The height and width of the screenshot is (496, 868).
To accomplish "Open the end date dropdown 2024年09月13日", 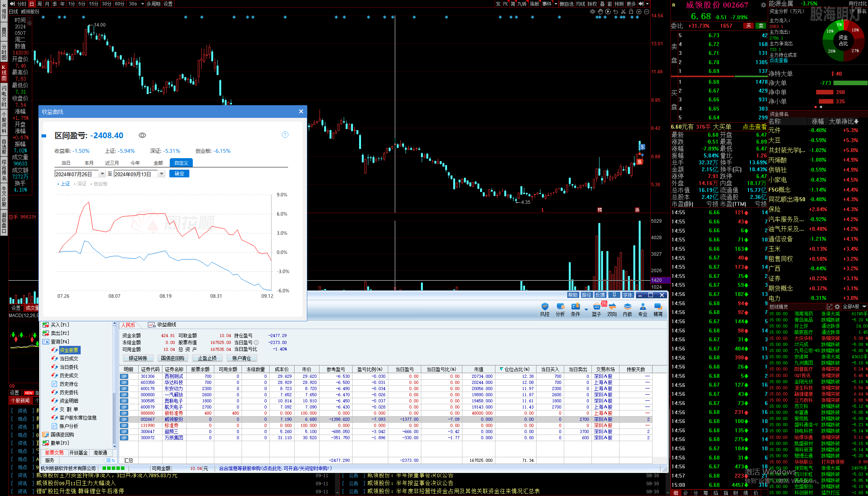I will pyautogui.click(x=162, y=174).
